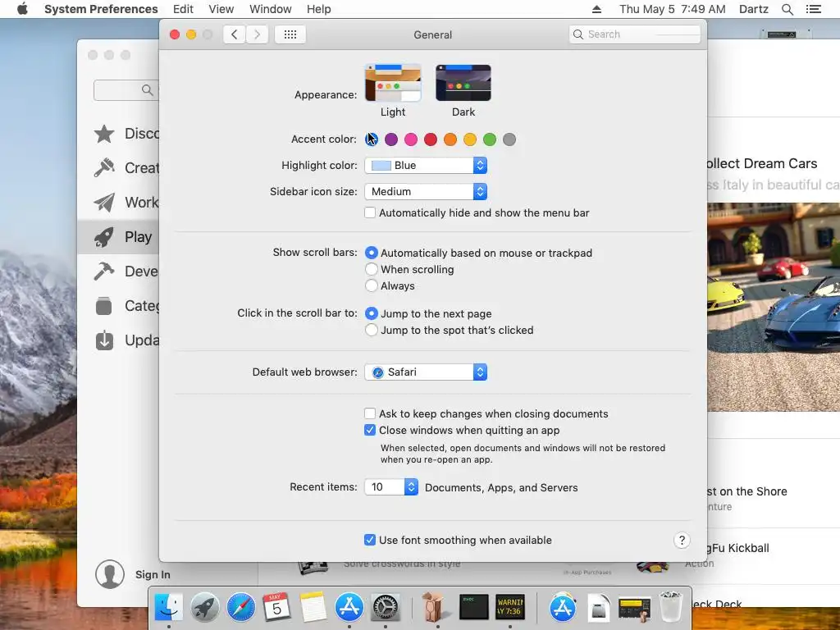Select orange accent color

tap(450, 139)
